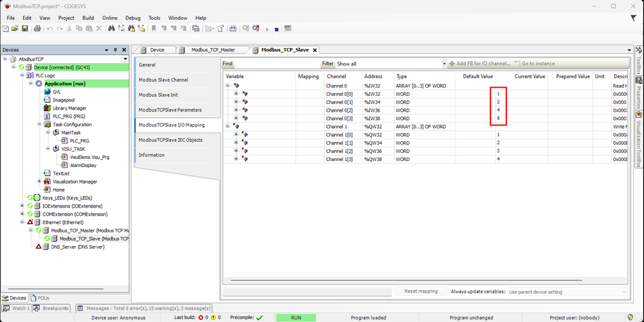Image resolution: width=644 pixels, height=322 pixels.
Task: Collapse the PLC Logic tree node
Action: [22, 75]
